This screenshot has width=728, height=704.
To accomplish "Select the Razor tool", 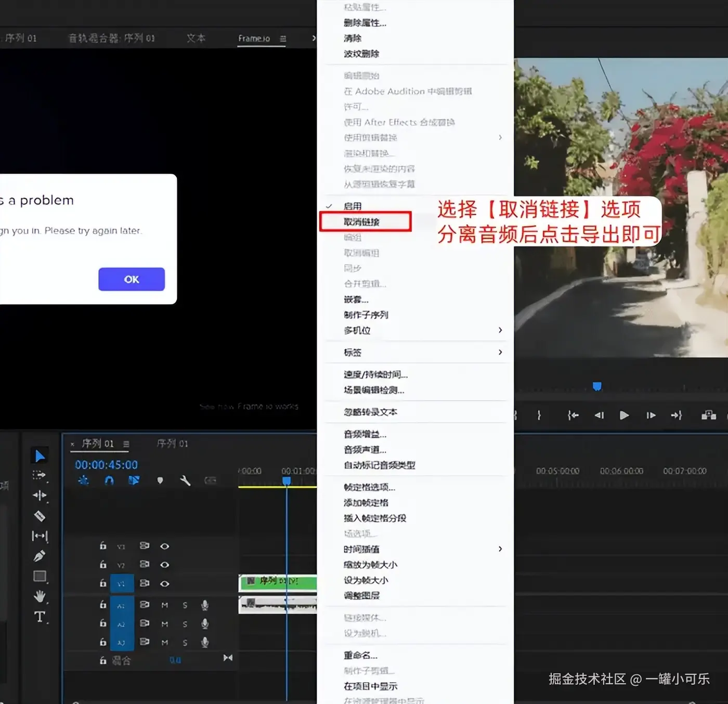I will click(40, 516).
